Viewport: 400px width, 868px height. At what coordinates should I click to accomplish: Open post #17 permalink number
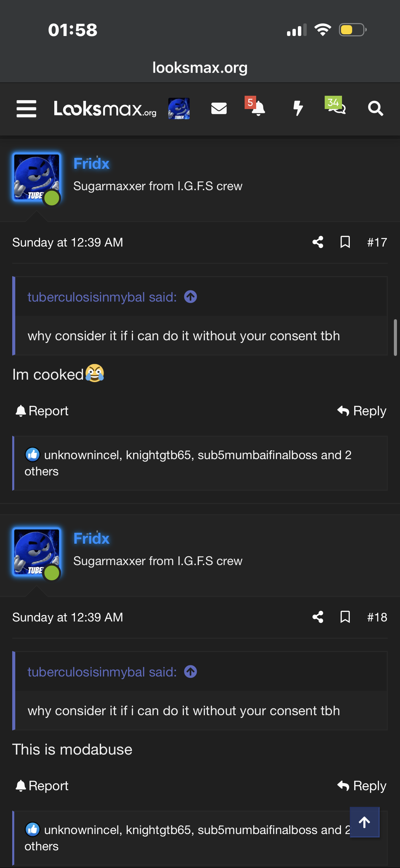pos(377,242)
